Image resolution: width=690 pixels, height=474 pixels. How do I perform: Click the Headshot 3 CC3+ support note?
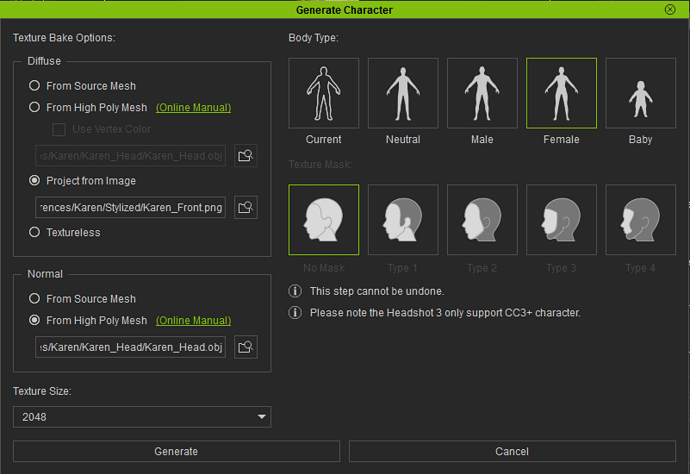pos(445,313)
